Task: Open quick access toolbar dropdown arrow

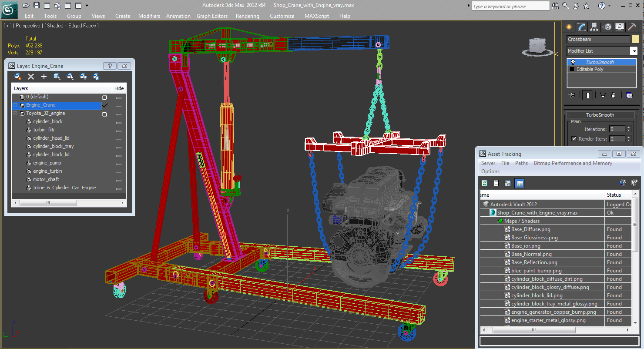Action: pos(87,5)
